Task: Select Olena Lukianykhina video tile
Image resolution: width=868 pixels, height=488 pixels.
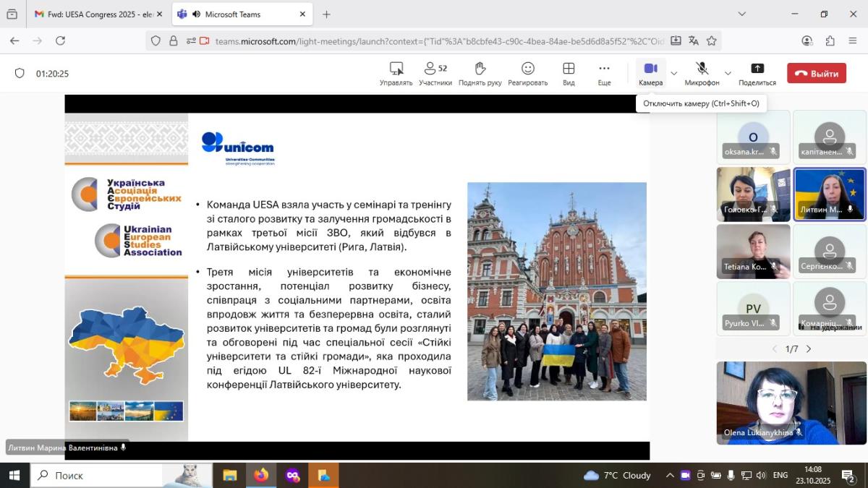Action: click(791, 403)
